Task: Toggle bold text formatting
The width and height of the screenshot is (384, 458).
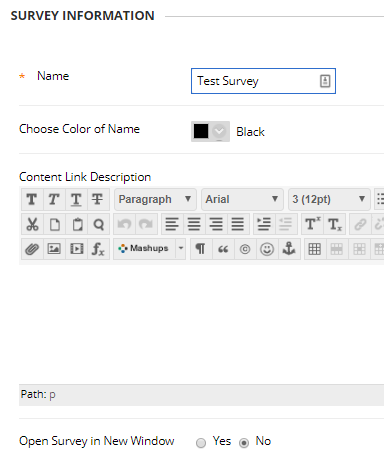Action: pyautogui.click(x=32, y=199)
